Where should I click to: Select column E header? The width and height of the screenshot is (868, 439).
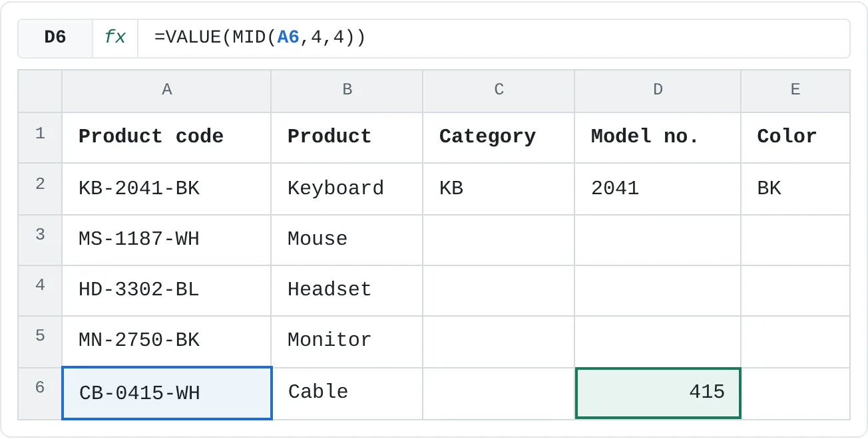(x=795, y=90)
